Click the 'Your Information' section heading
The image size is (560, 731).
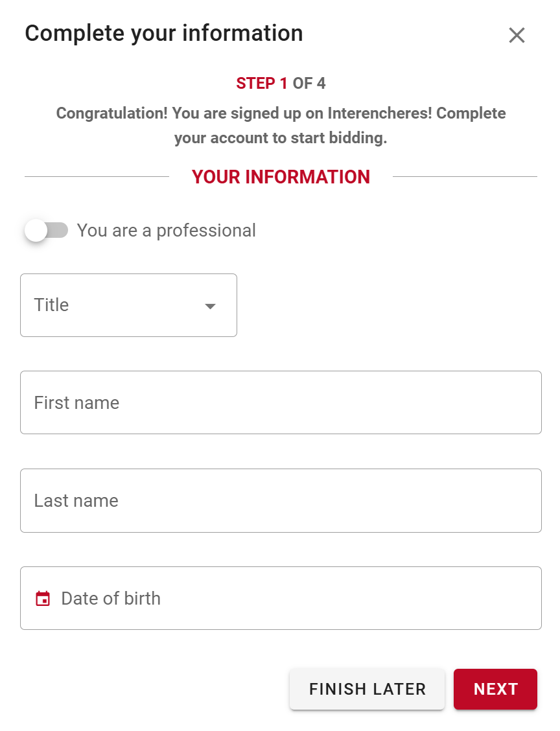click(x=281, y=177)
